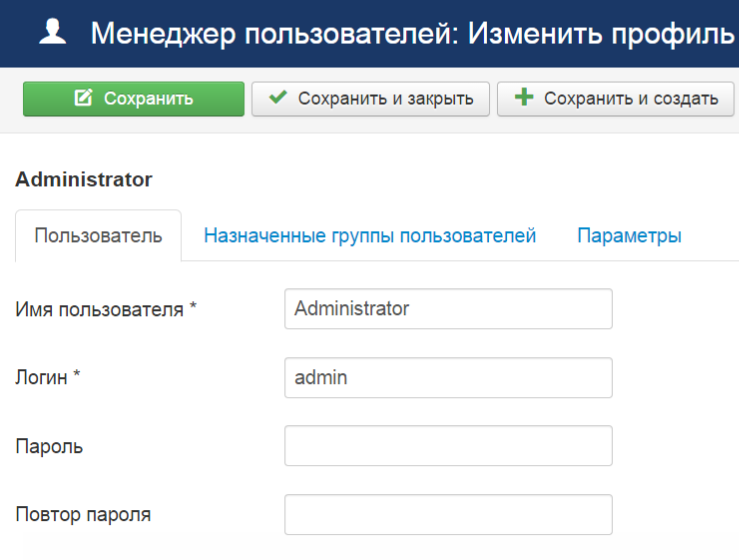Viewport: 739px width, 560px height.
Task: Click the Повтор пароля label text
Action: tap(83, 516)
